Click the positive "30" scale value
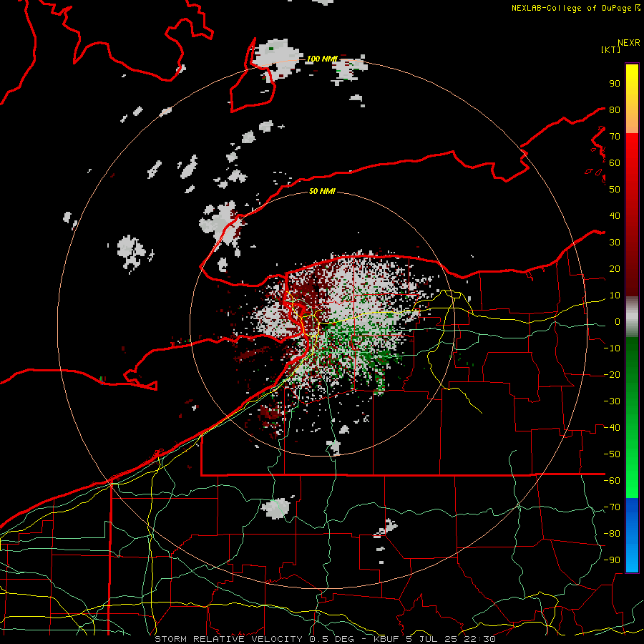 coord(615,243)
